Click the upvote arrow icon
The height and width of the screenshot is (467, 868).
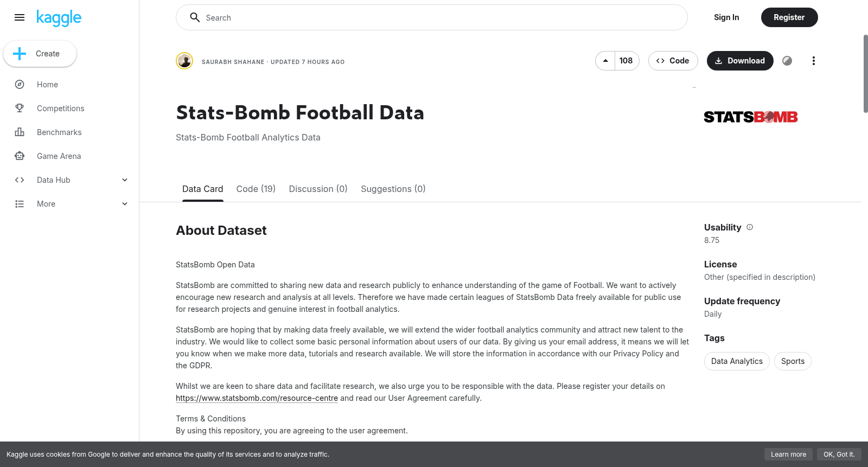605,61
